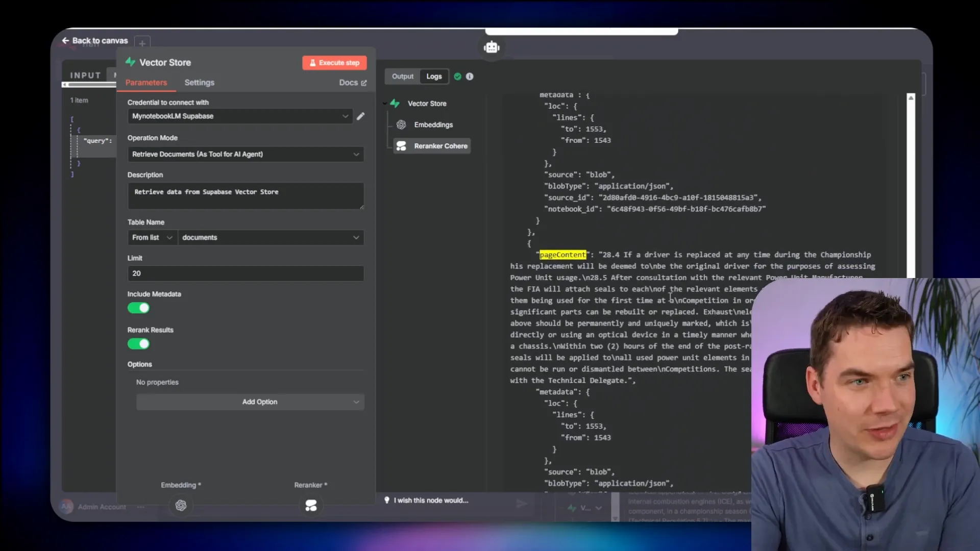Click the Vector Store bolt icon in header

click(x=131, y=62)
